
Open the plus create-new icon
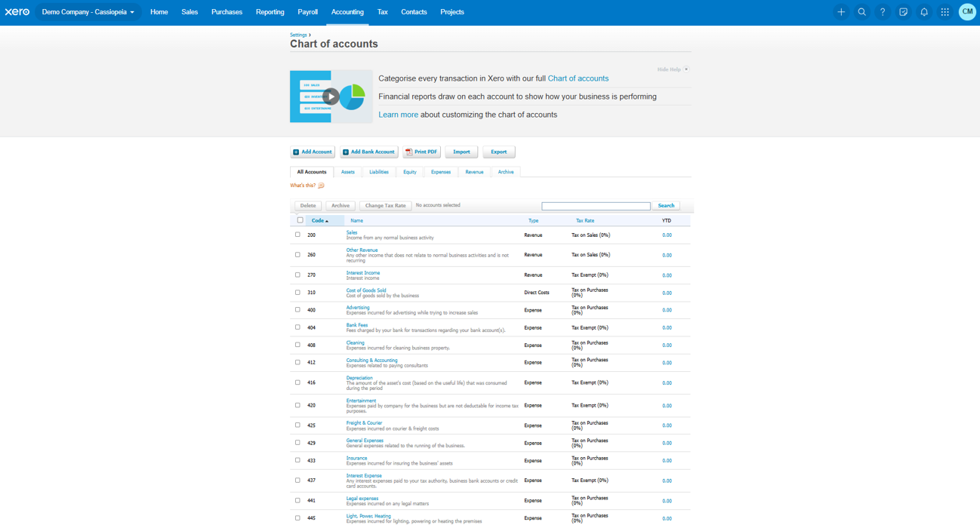[x=841, y=12]
